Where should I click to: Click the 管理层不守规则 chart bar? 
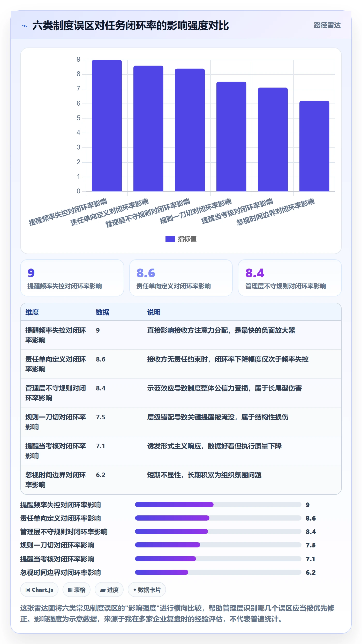click(x=190, y=130)
